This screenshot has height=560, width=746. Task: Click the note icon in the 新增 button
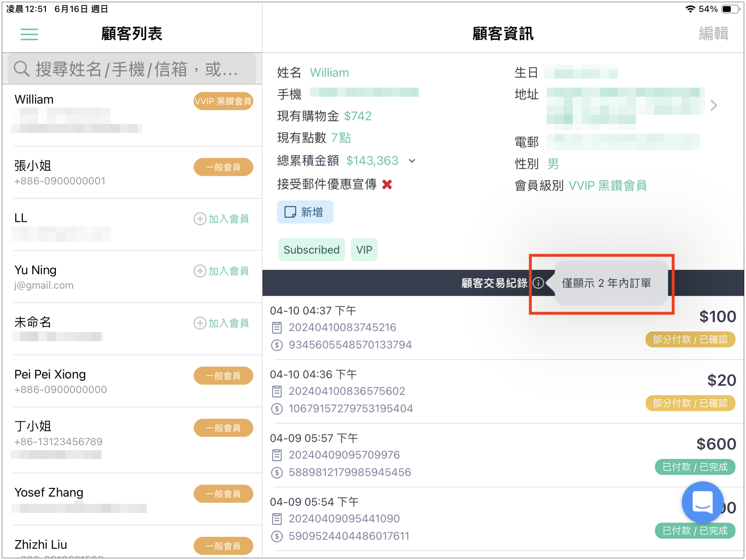point(290,212)
